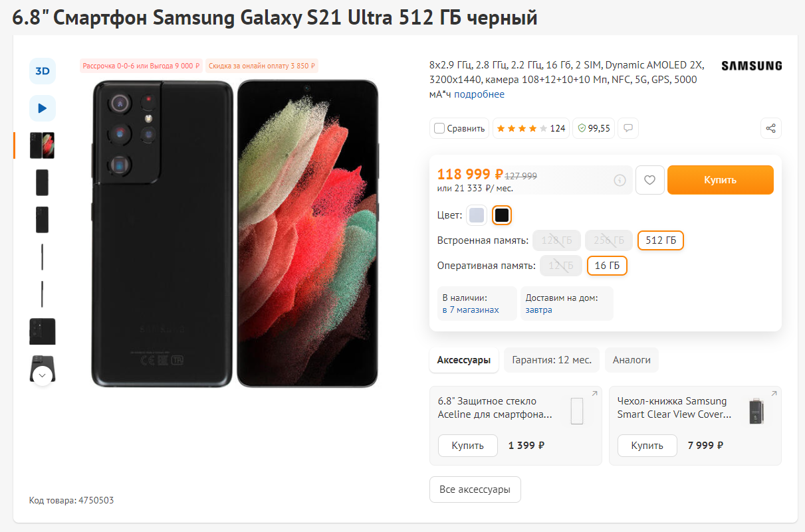The height and width of the screenshot is (532, 805).
Task: Switch to the Гарантия: 12 мес. tab
Action: point(551,360)
